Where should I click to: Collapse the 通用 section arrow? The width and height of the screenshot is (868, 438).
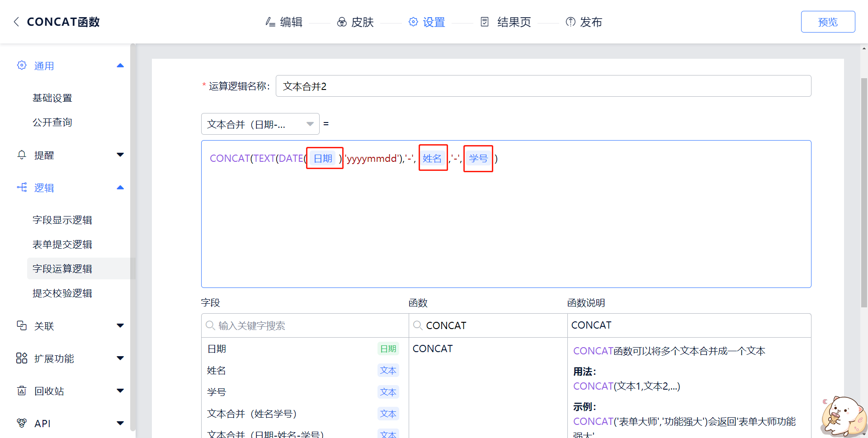click(120, 66)
